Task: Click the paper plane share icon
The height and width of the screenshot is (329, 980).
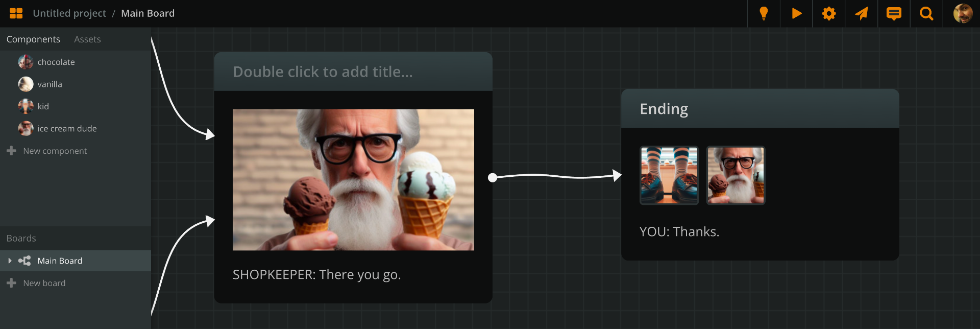Action: tap(862, 13)
